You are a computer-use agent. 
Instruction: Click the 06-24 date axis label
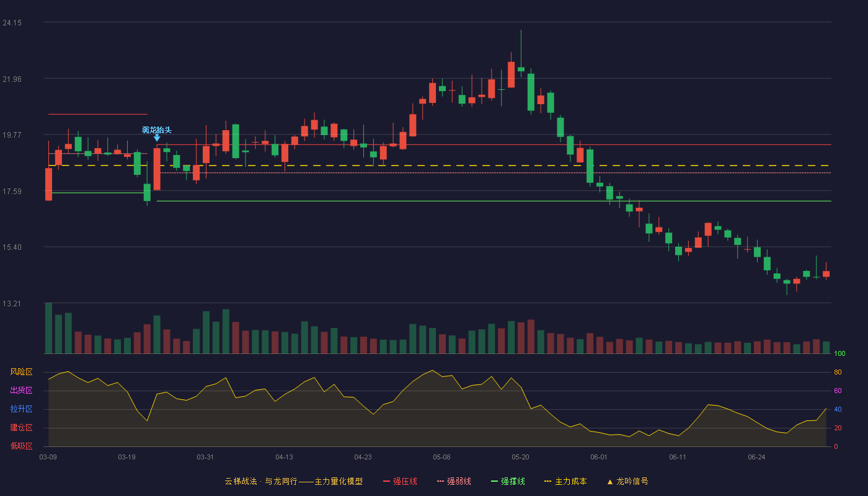(x=756, y=457)
